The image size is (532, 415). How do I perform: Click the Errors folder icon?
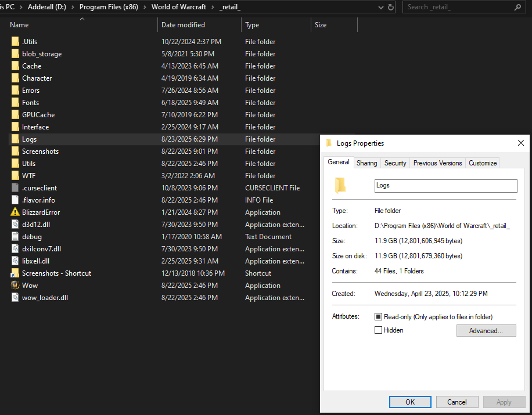(15, 90)
